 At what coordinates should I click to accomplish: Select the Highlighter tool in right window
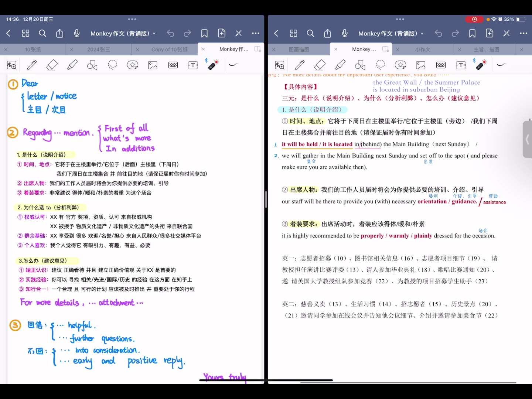(x=340, y=65)
